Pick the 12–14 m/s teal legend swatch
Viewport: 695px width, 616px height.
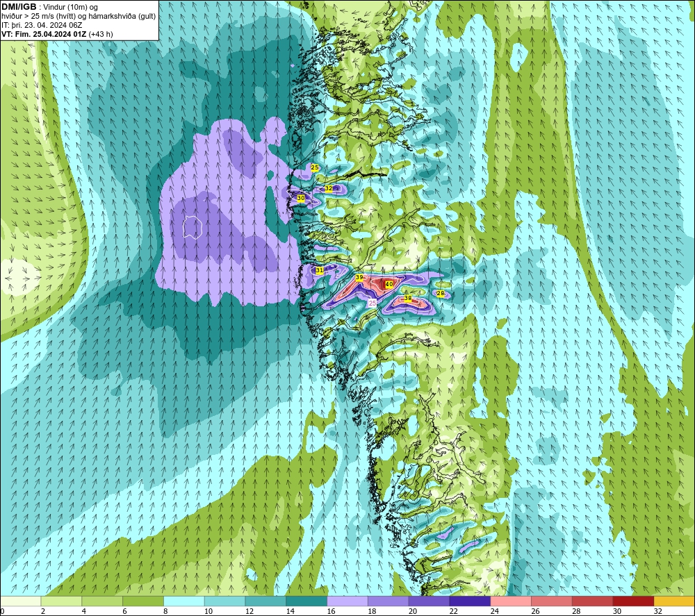pyautogui.click(x=265, y=601)
